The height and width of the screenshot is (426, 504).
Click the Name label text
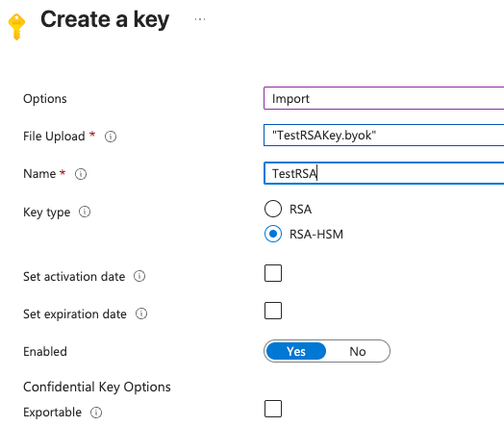click(39, 174)
